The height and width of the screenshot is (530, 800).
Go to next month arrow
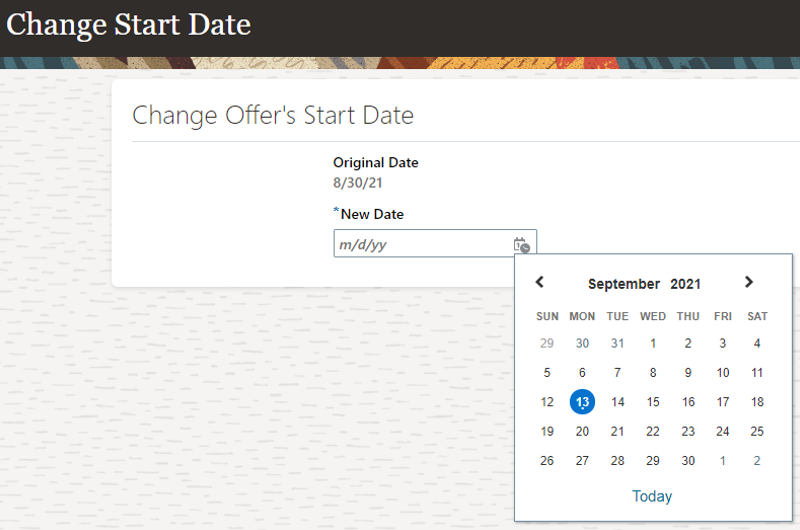click(749, 283)
